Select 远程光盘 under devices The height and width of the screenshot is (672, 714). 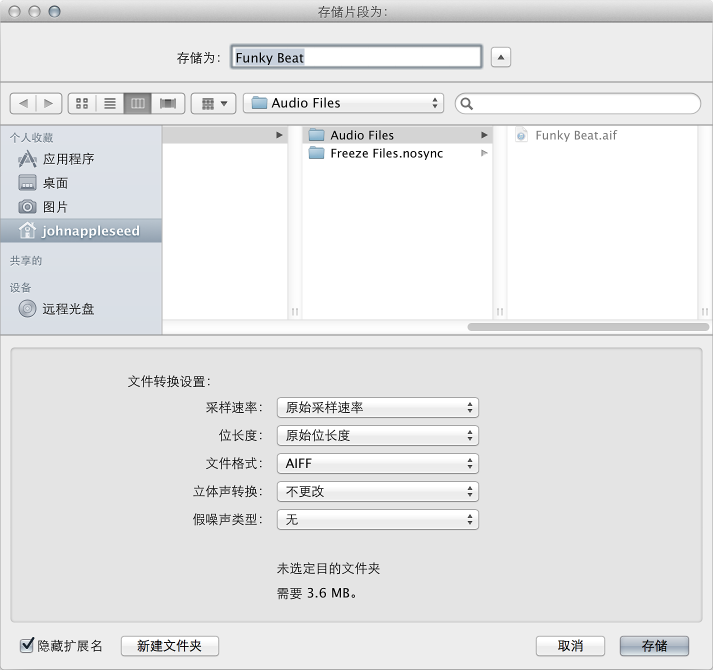81,309
